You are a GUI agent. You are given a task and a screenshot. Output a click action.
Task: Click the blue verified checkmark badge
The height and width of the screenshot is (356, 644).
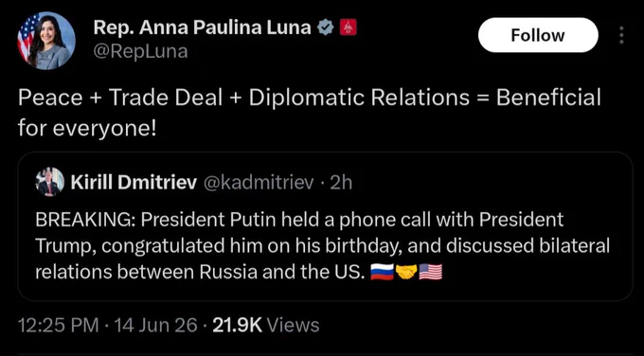[326, 27]
